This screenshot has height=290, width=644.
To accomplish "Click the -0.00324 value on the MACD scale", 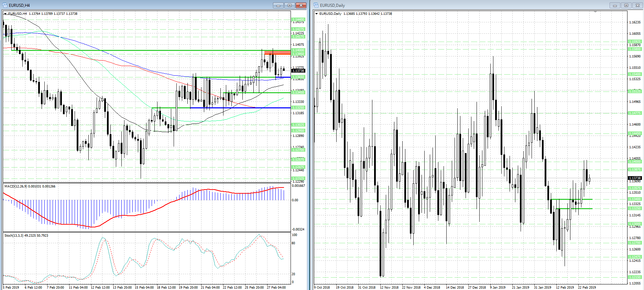I will click(x=298, y=229).
